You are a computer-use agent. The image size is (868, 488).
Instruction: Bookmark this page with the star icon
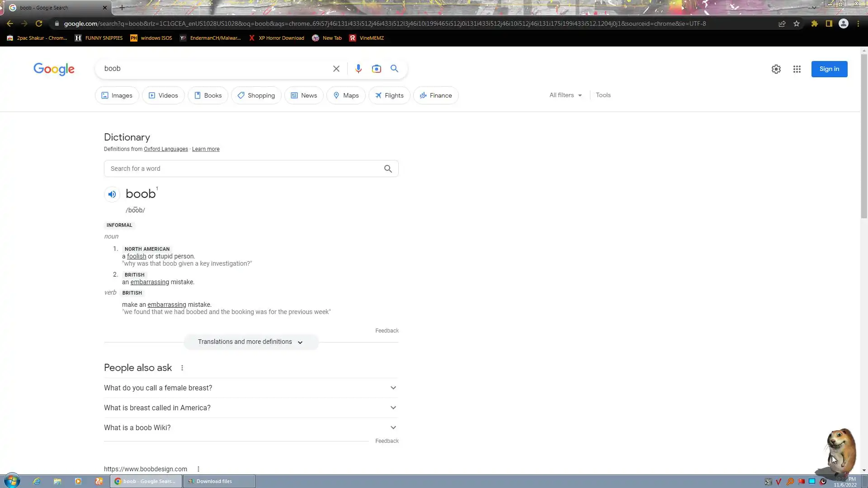click(797, 23)
